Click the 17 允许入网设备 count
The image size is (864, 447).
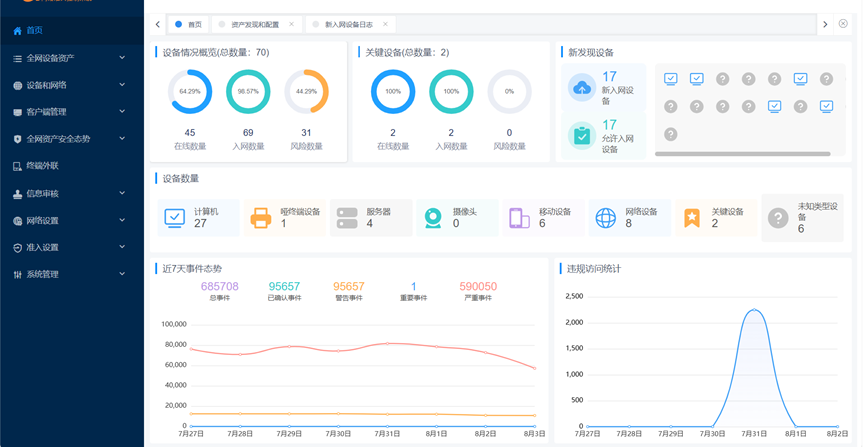coord(609,125)
